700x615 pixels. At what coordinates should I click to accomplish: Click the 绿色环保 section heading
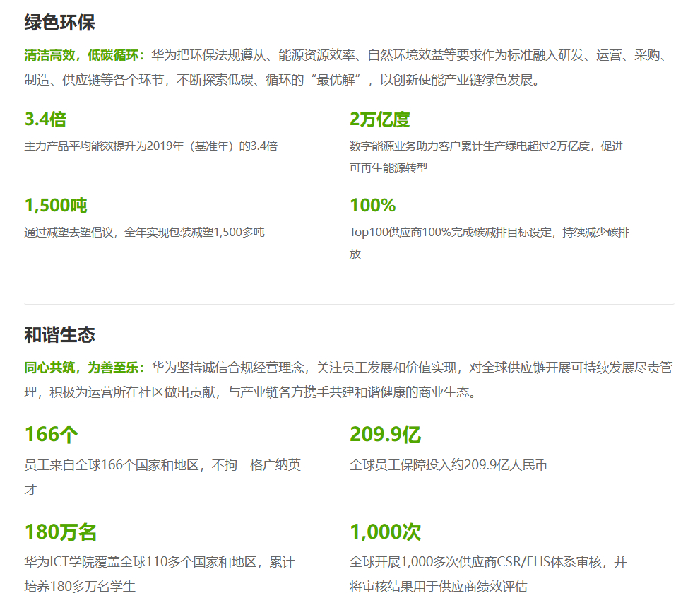pyautogui.click(x=59, y=23)
